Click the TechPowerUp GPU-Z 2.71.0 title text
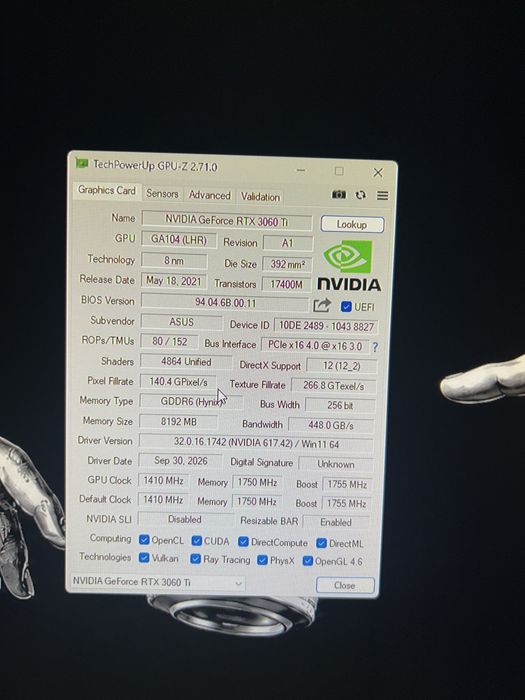This screenshot has height=700, width=525. coord(155,166)
